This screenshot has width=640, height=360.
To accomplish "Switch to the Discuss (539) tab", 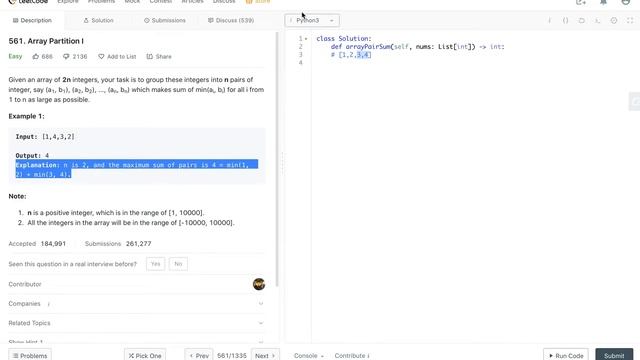I will coord(231,20).
